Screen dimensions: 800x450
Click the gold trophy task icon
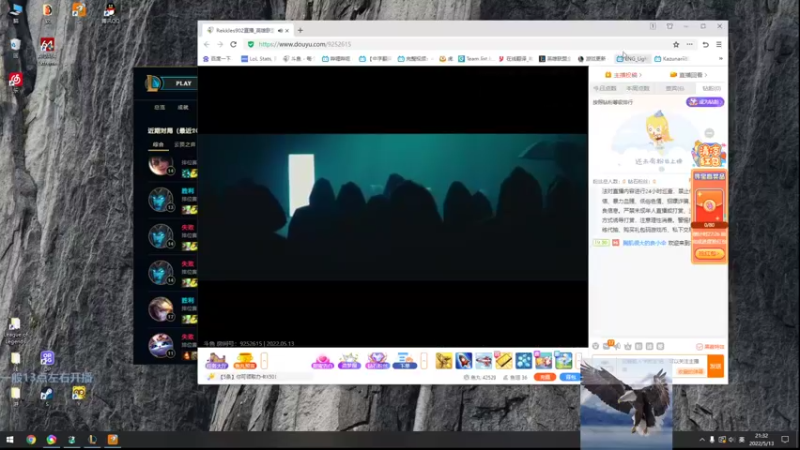tap(244, 361)
